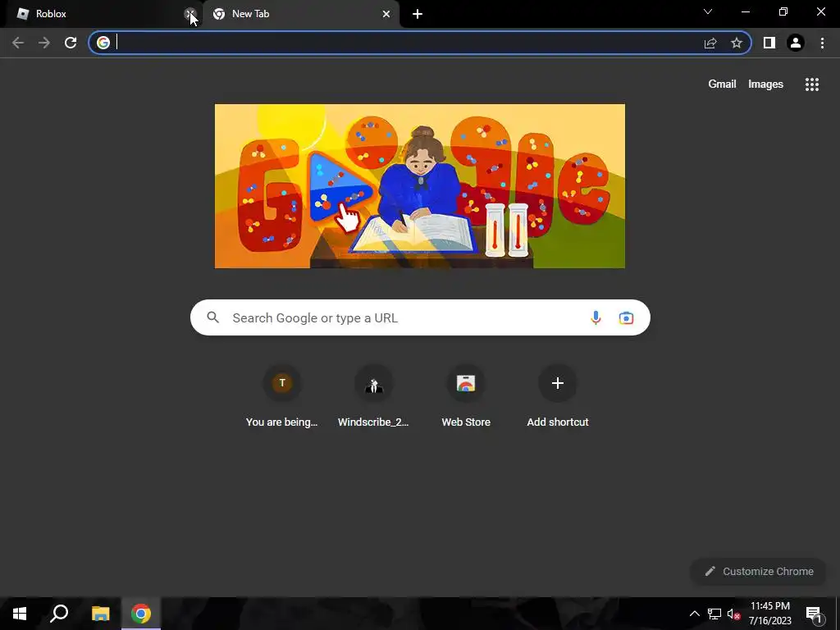Click Chrome icon in taskbar
Image resolution: width=840 pixels, height=630 pixels.
click(x=141, y=614)
